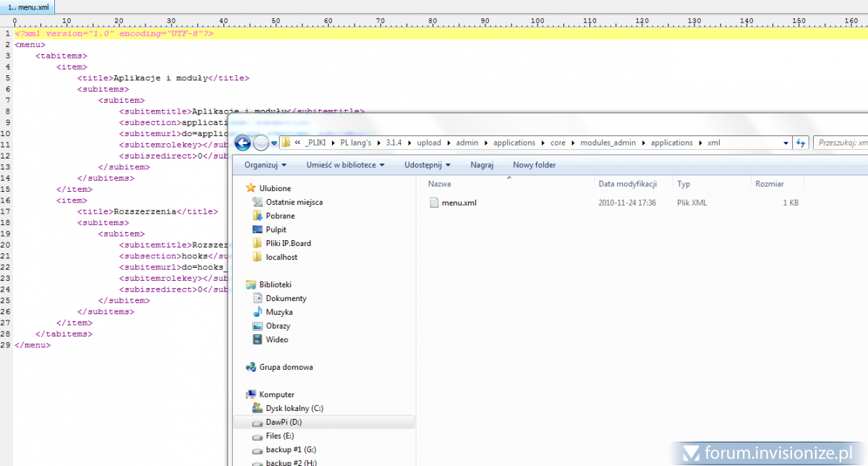Select the menu.xml file icon
The image size is (868, 466).
coord(434,203)
